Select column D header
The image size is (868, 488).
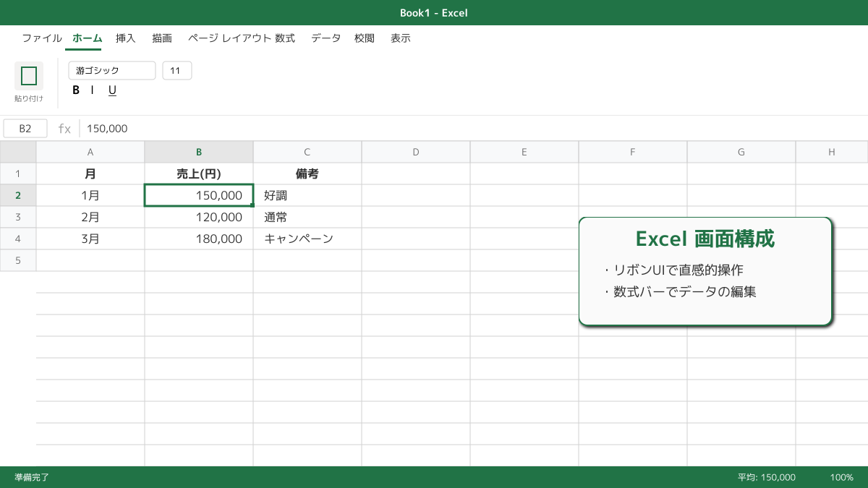click(416, 152)
